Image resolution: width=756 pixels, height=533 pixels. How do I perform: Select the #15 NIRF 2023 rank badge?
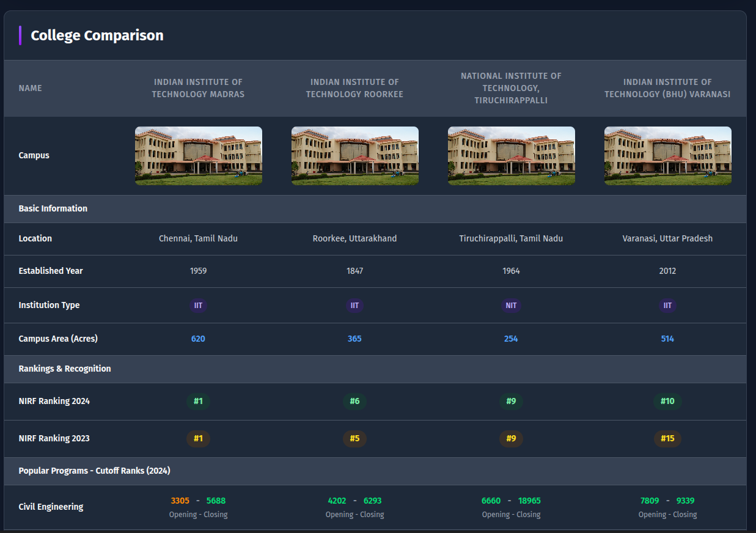pos(667,438)
